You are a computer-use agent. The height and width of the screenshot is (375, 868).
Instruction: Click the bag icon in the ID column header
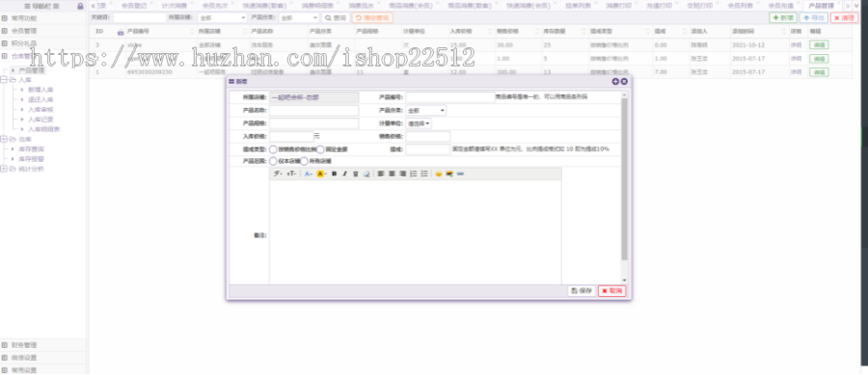121,32
